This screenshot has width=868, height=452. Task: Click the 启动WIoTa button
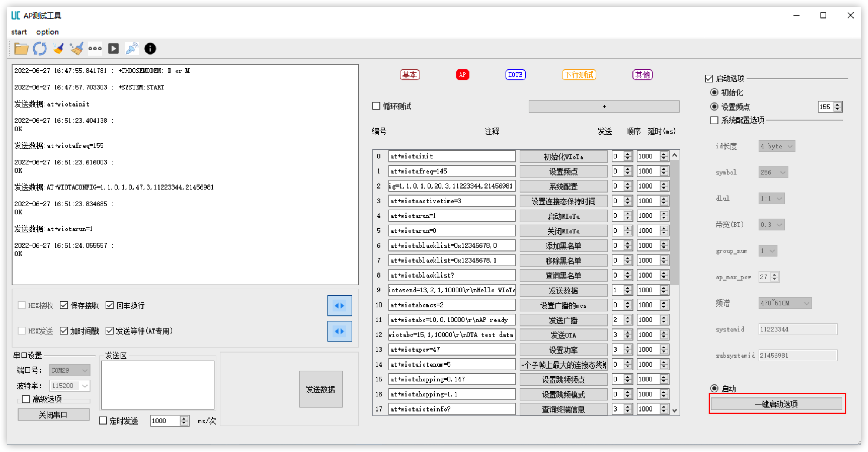563,216
